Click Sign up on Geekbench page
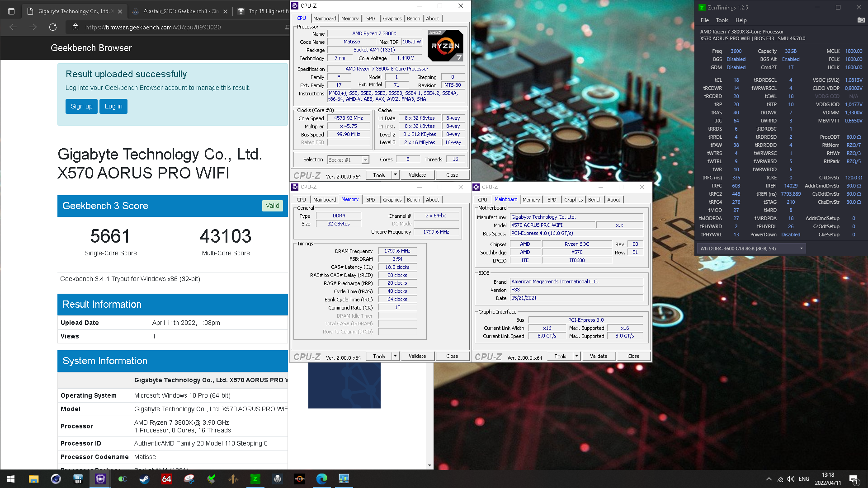Viewport: 868px width, 488px height. click(81, 107)
